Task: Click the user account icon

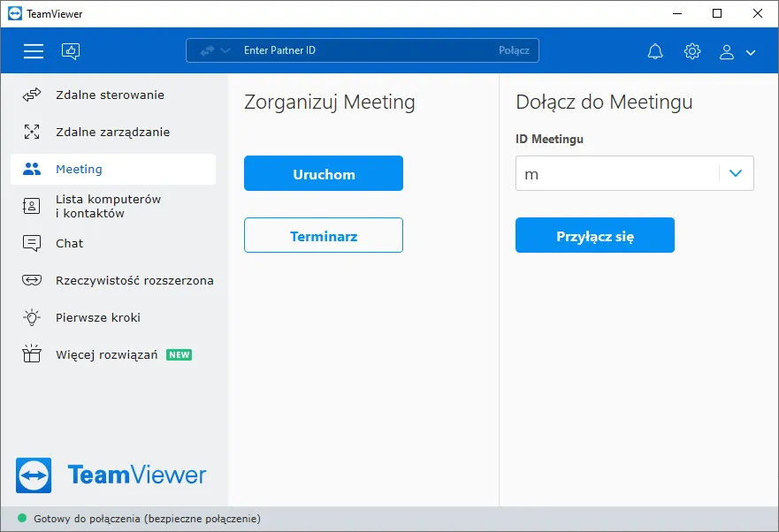Action: [x=726, y=51]
